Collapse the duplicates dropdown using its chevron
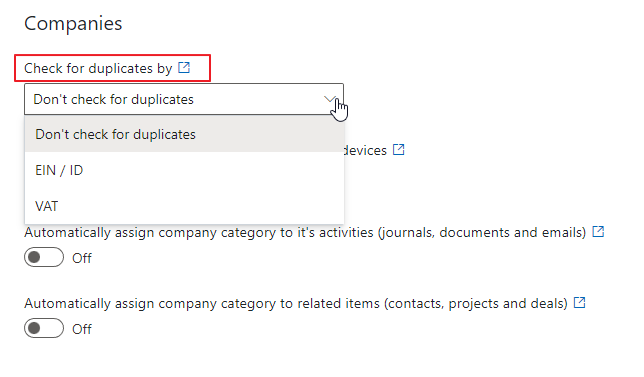644x377 pixels. click(330, 99)
